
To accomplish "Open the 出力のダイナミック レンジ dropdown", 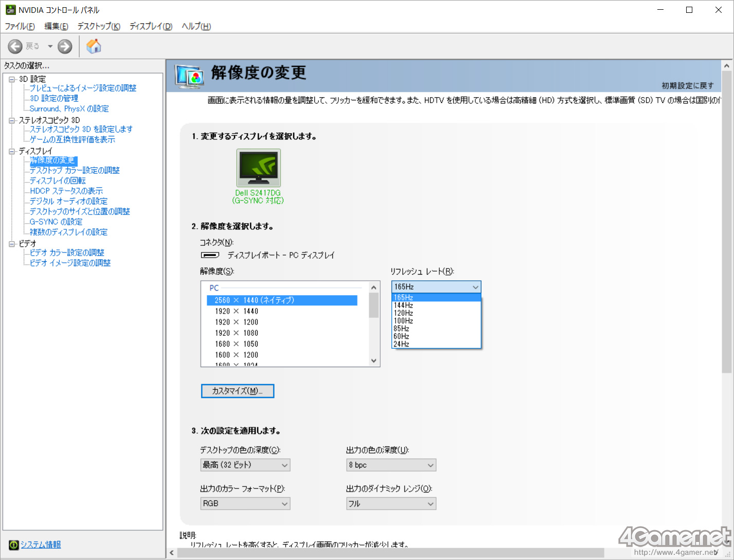I will (391, 503).
